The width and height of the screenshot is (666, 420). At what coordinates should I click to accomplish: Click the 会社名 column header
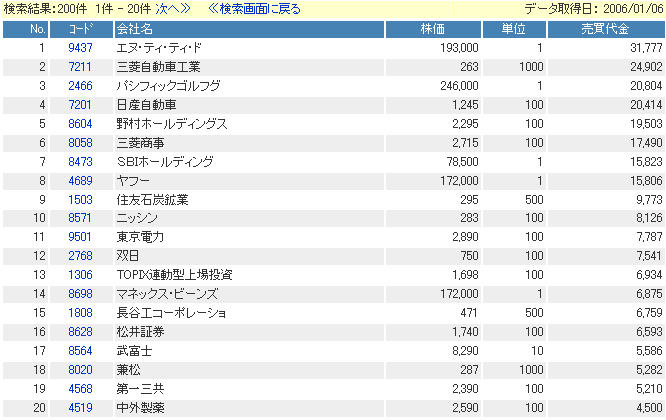(249, 29)
